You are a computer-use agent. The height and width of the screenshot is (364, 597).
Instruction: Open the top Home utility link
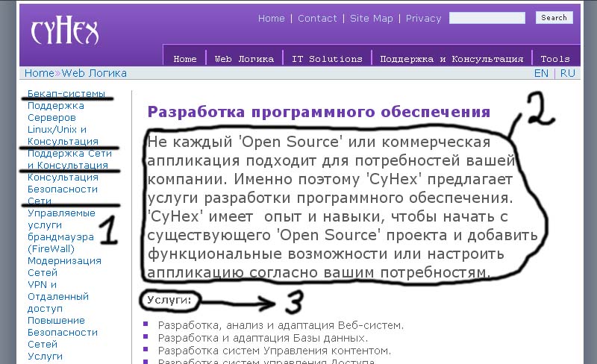[x=271, y=19]
